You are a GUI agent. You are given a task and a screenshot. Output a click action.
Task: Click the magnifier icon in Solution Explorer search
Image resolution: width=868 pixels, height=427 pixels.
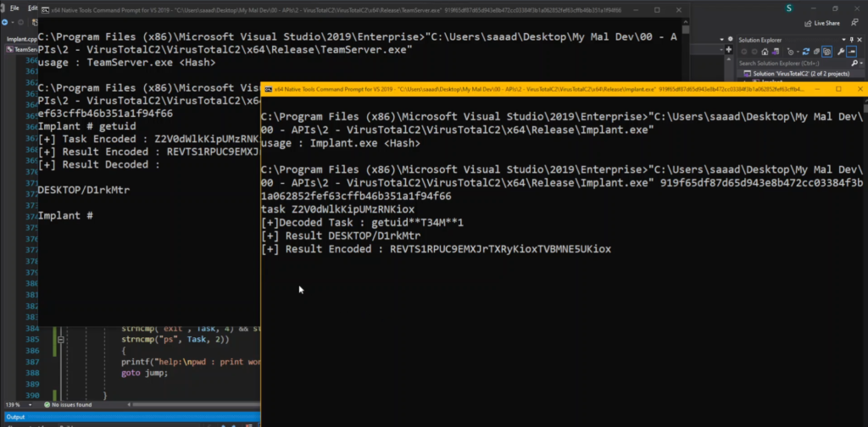[854, 63]
